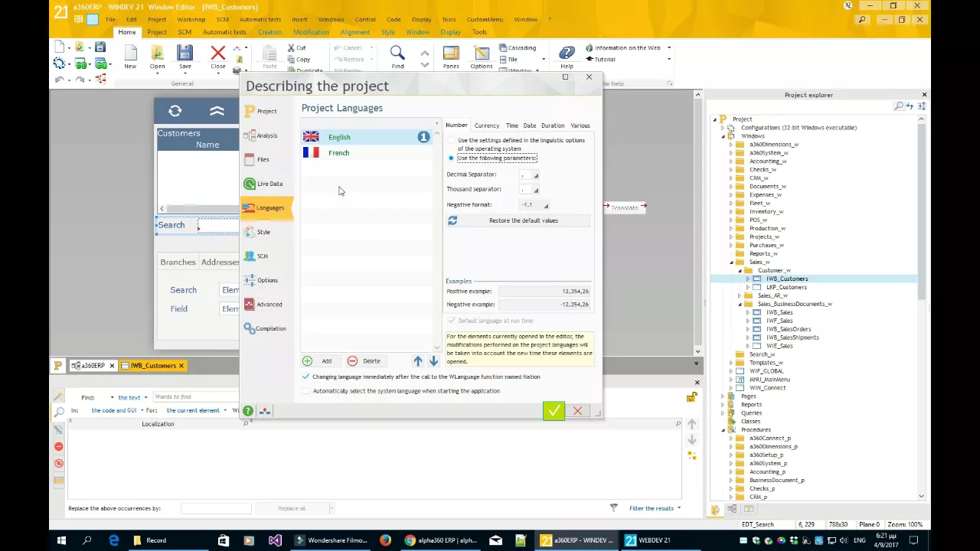Open the SCM section of project description
Viewport: 980px width, 551px height.
[x=256, y=256]
